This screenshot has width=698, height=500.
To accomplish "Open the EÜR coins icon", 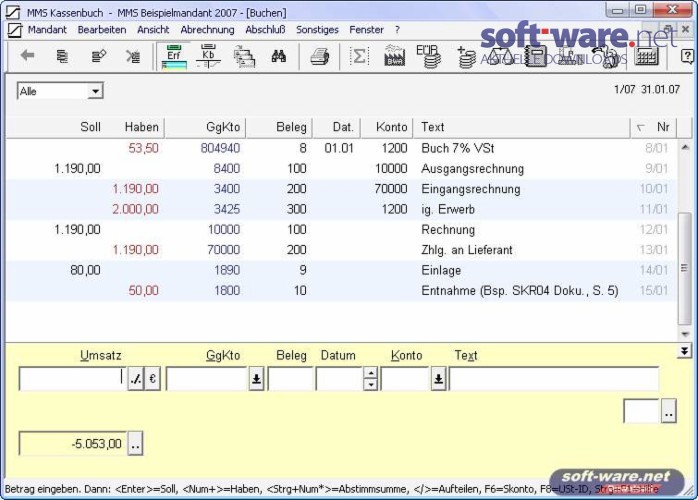I will tap(429, 57).
